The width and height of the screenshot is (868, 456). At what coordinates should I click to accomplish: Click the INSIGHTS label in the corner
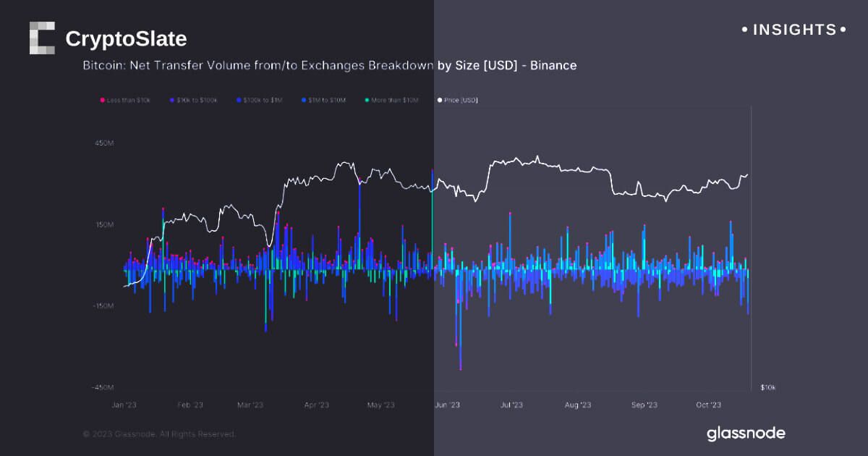click(794, 30)
